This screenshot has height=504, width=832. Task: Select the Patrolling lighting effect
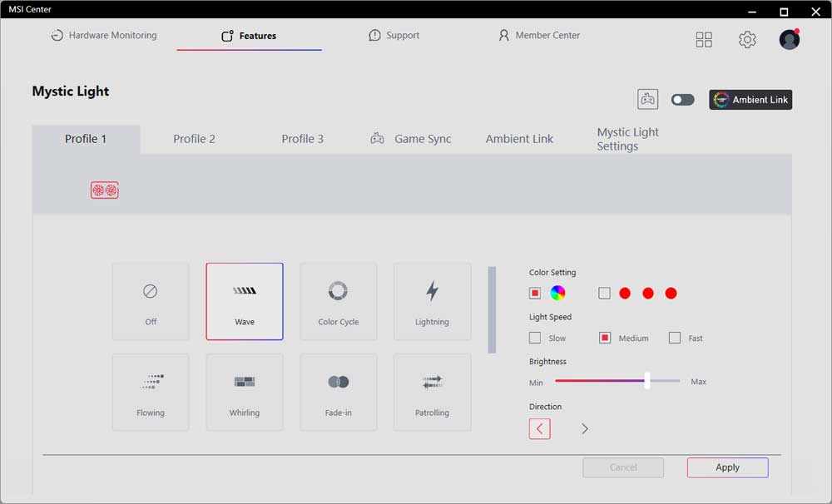click(433, 393)
